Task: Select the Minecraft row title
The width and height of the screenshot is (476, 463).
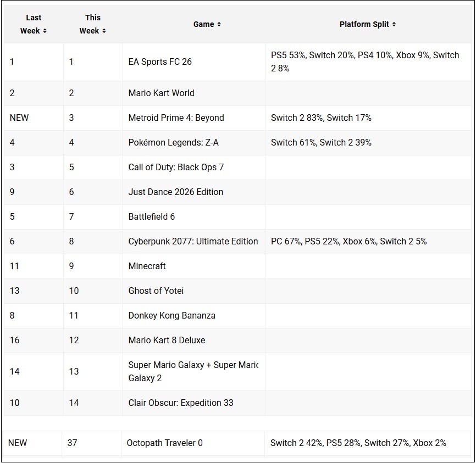Action: coord(147,266)
